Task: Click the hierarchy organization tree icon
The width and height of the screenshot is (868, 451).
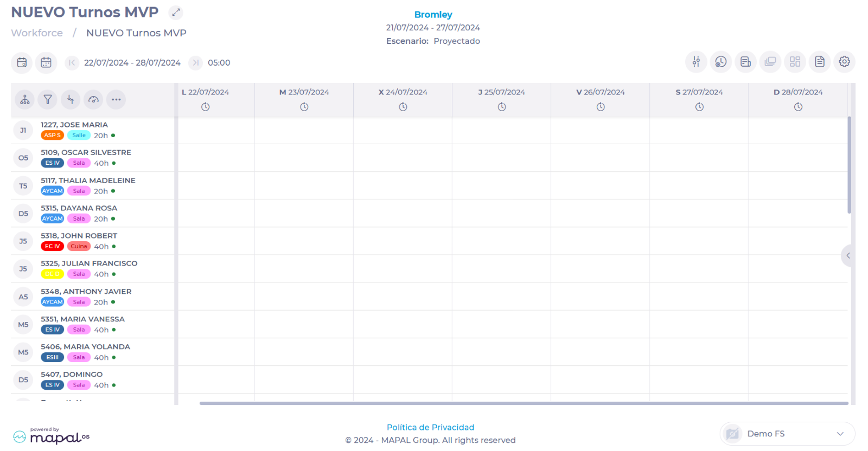Action: (25, 100)
